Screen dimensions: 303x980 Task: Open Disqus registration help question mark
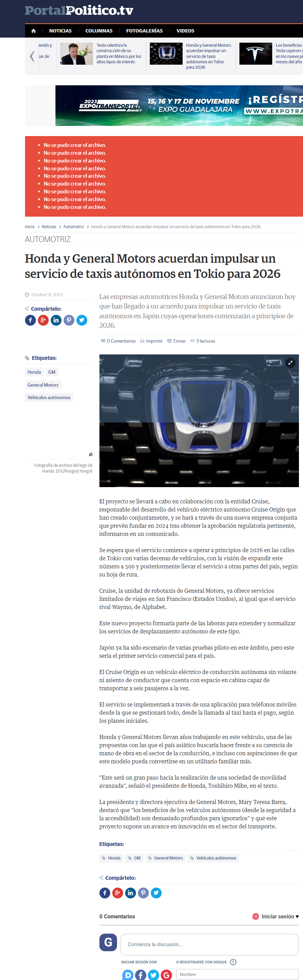pyautogui.click(x=233, y=962)
